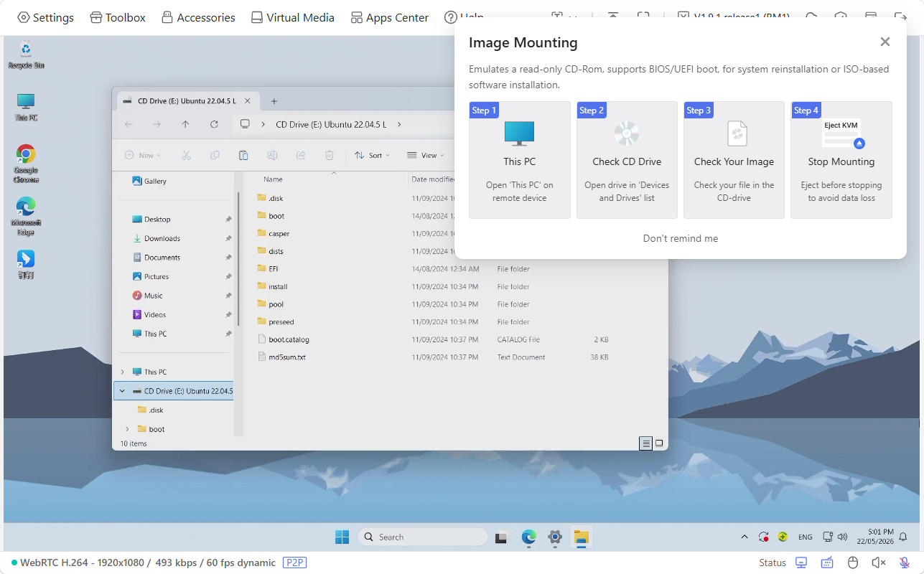Open Task View from the taskbar
This screenshot has height=574, width=924.
click(501, 537)
